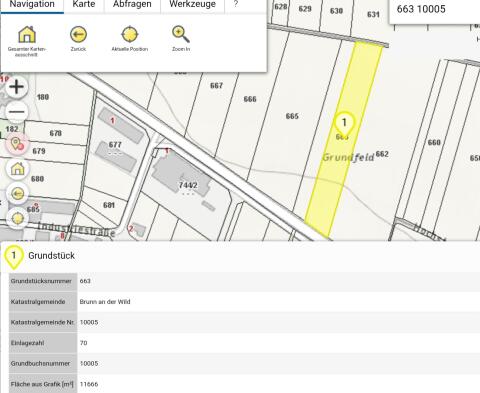This screenshot has width=480, height=393.
Task: Click the round back arrow map button
Action: pos(18,193)
